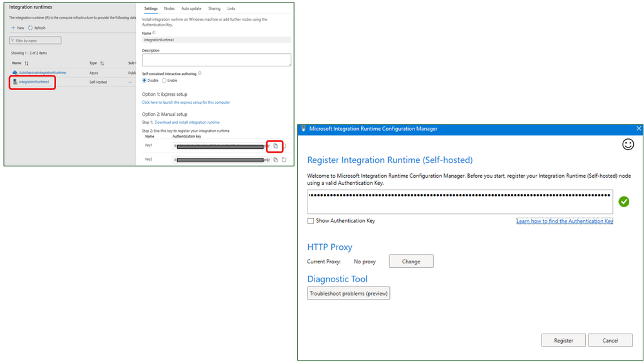Copy the Key2 authentication key
This screenshot has height=362, width=644.
click(x=276, y=160)
